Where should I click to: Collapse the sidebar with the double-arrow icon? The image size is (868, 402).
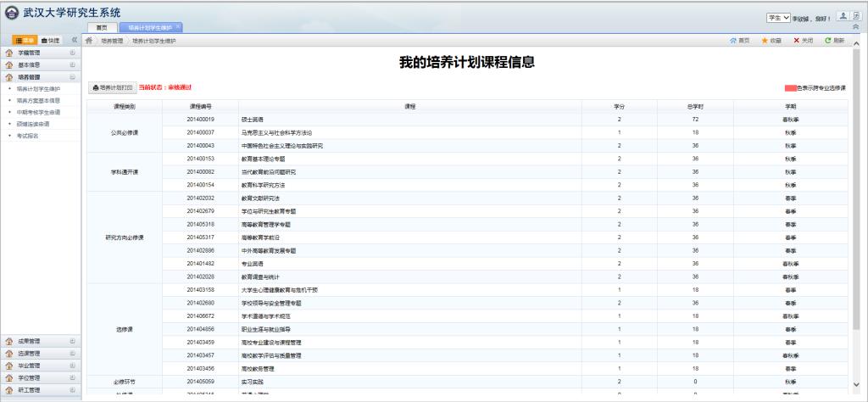coord(75,40)
